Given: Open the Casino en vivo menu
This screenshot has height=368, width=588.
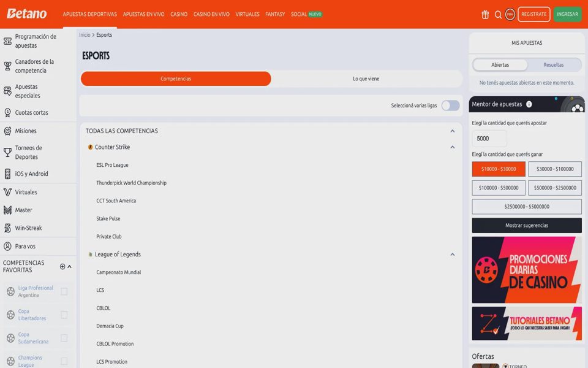Looking at the screenshot, I should coord(211,14).
